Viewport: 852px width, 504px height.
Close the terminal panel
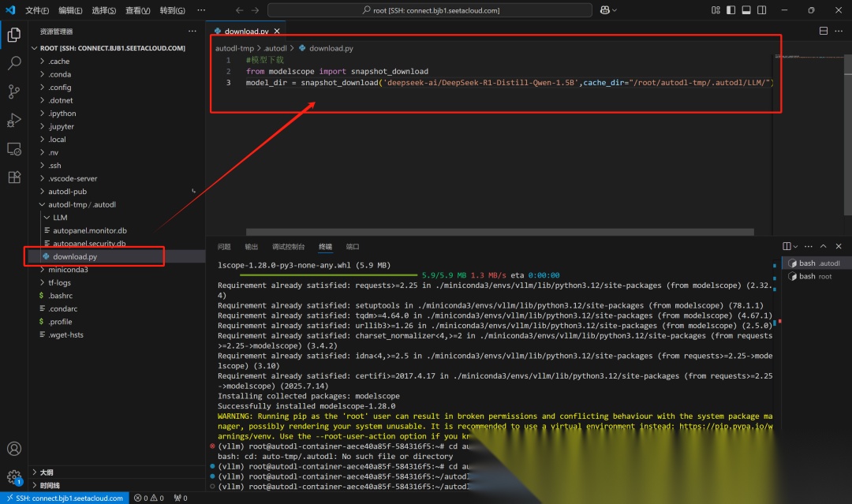839,247
